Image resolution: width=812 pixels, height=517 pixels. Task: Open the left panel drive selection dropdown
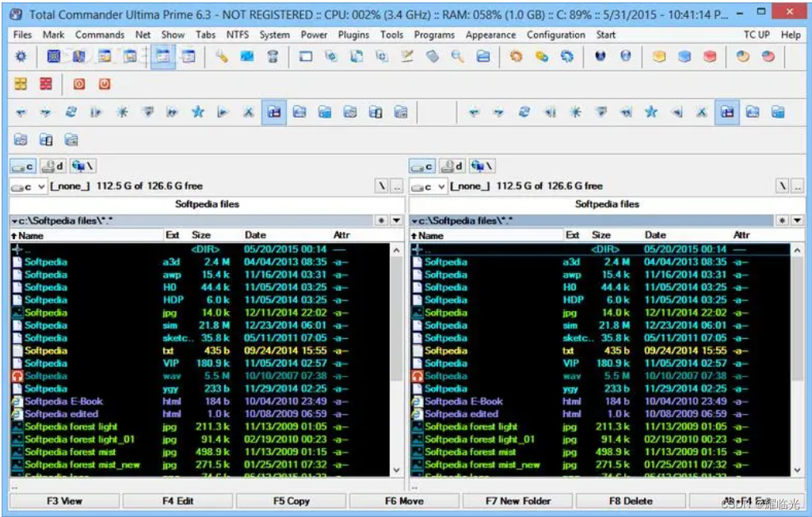pos(29,186)
